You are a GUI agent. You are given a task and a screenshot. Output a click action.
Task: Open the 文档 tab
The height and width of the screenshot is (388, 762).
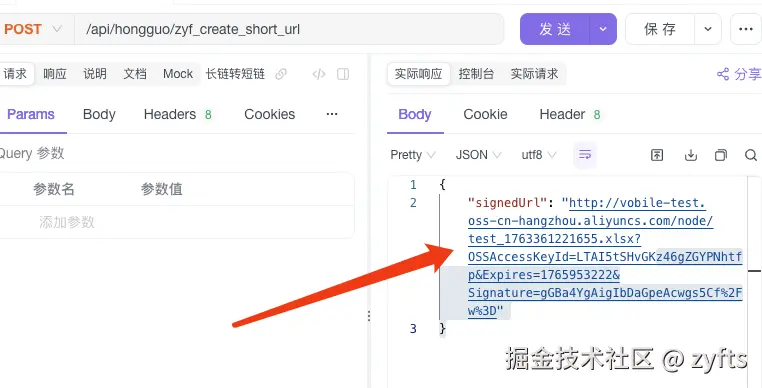135,74
